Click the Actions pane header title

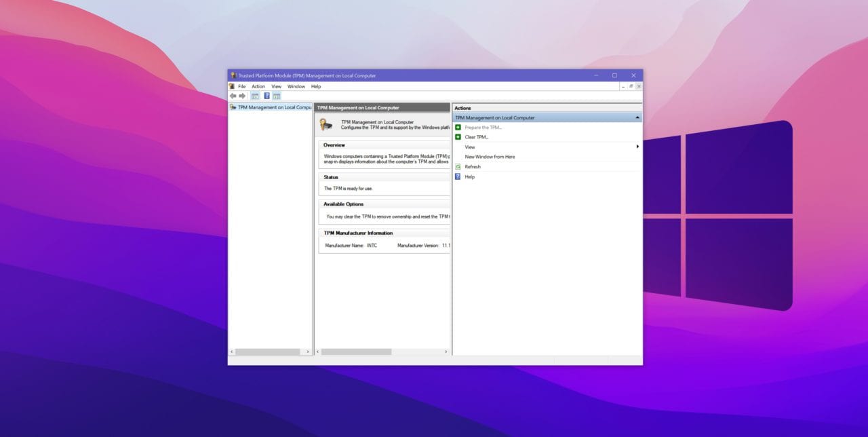(462, 108)
